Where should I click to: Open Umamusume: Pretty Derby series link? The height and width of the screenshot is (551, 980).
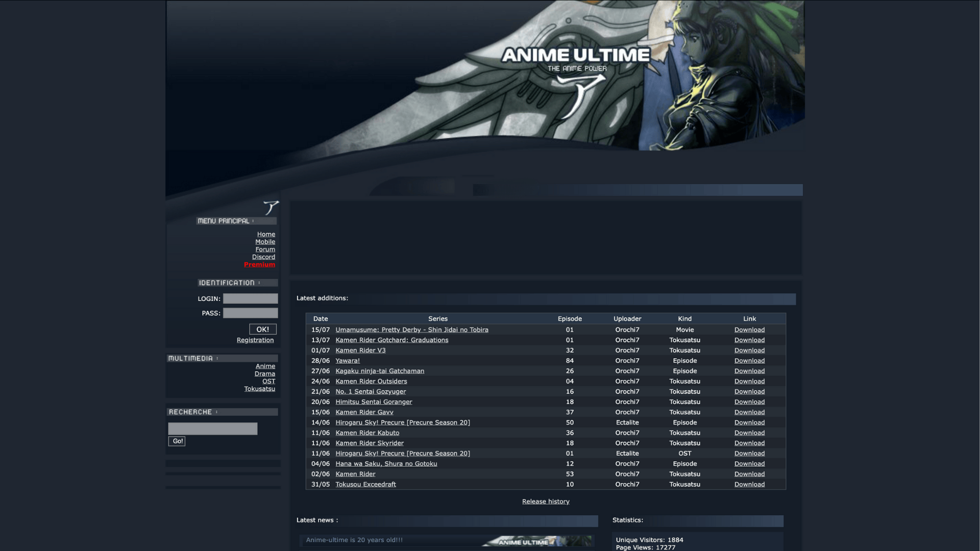(411, 330)
